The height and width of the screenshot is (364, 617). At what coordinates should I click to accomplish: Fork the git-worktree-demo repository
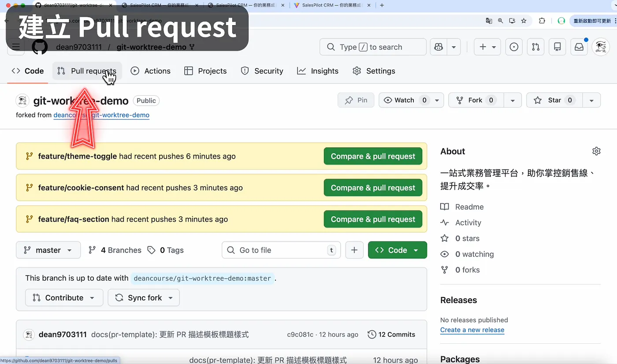click(476, 100)
